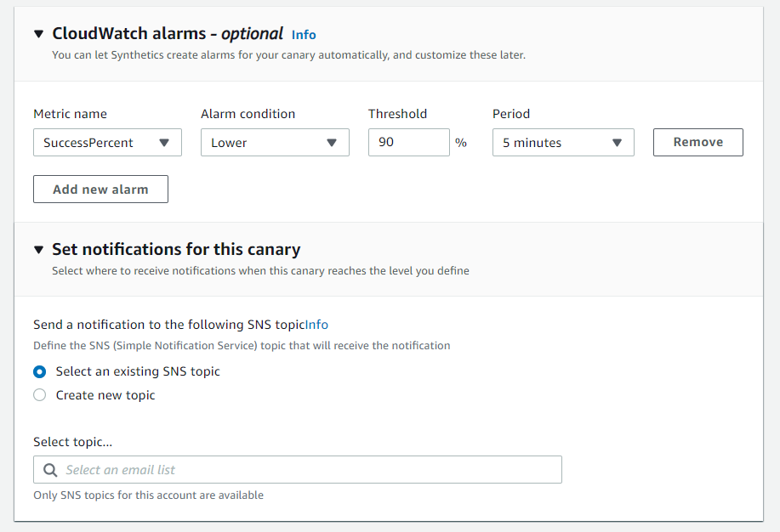
Task: Collapse the CloudWatch alarms section triangle
Action: [x=39, y=34]
